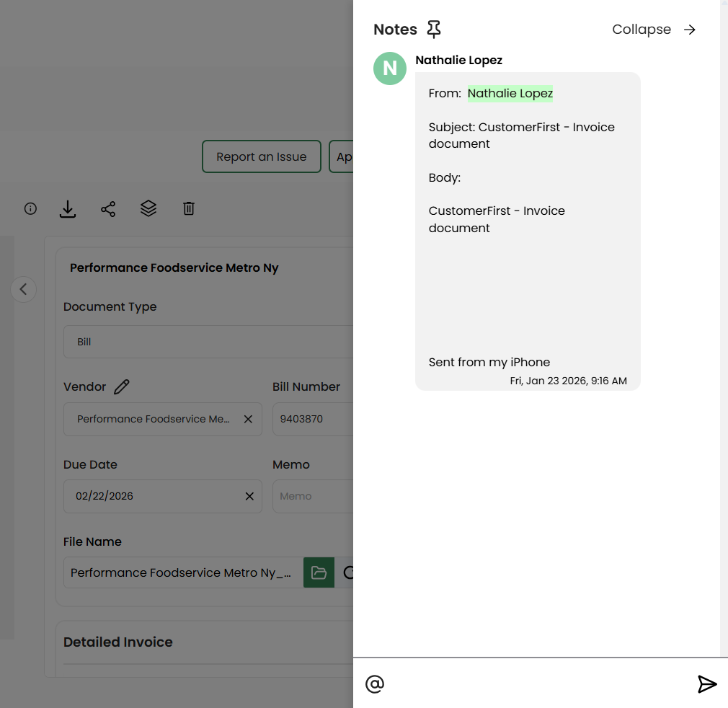Clear the Due Date with the X
Screen dimensions: 728x708
pos(249,496)
